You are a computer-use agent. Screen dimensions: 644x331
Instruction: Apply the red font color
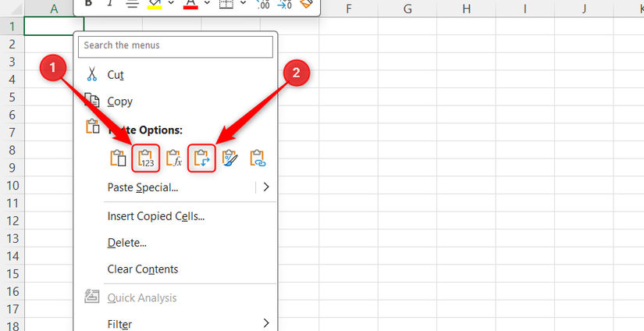(x=190, y=3)
